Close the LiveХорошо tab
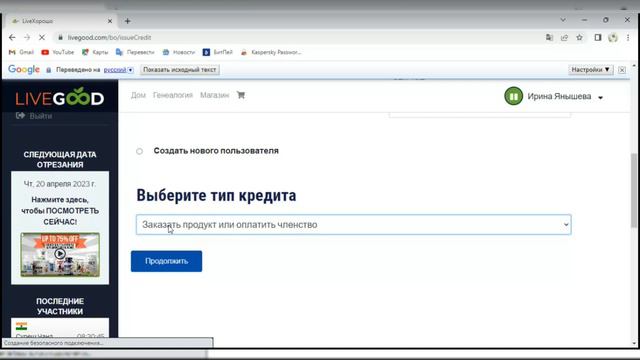 point(110,21)
